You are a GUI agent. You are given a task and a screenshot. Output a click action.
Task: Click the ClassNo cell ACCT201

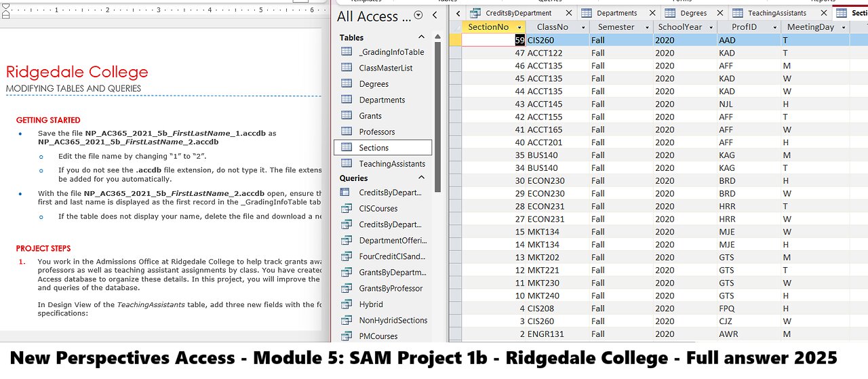pyautogui.click(x=557, y=142)
